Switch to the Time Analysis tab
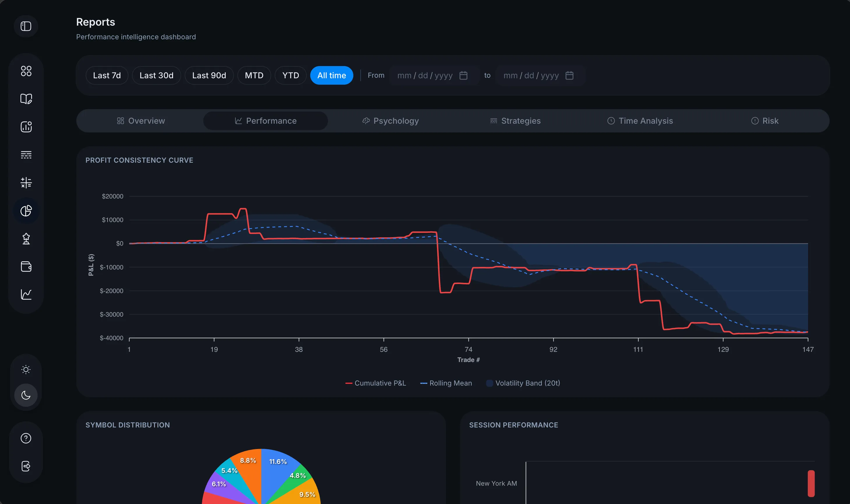Image resolution: width=850 pixels, height=504 pixels. [640, 121]
